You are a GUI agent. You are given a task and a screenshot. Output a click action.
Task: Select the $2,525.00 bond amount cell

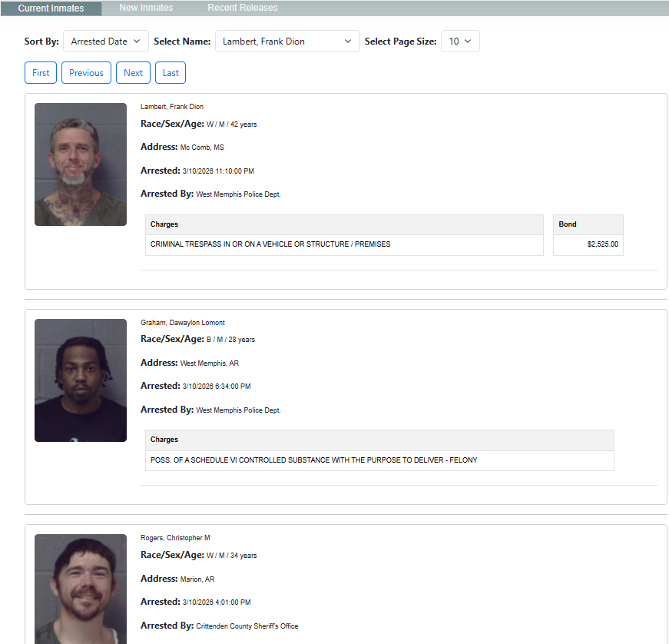click(588, 244)
